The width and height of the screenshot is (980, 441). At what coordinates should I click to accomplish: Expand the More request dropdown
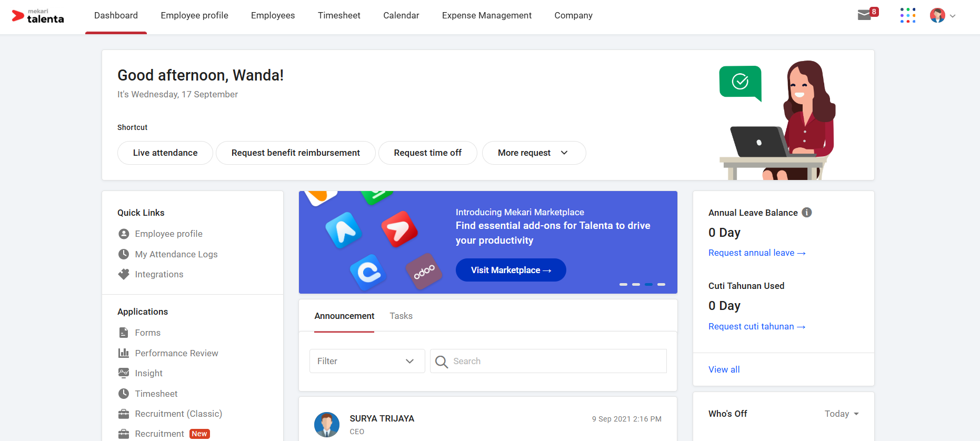pos(534,153)
